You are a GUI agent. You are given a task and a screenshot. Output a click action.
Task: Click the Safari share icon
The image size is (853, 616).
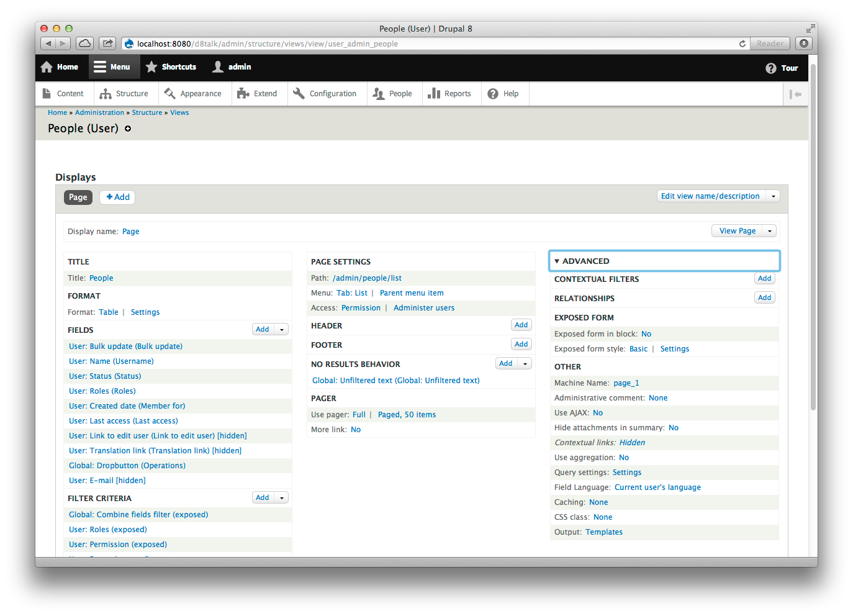[x=107, y=43]
